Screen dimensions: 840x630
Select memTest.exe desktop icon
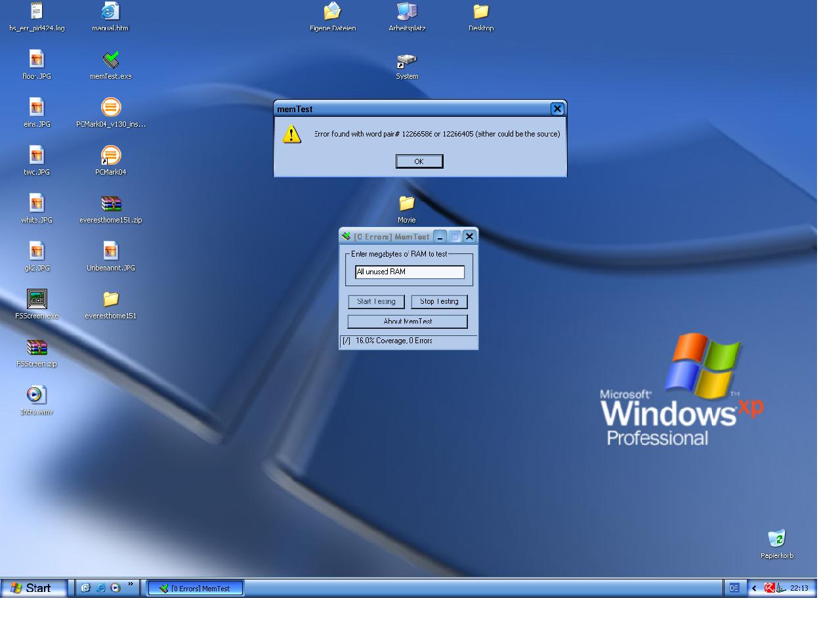(x=110, y=66)
